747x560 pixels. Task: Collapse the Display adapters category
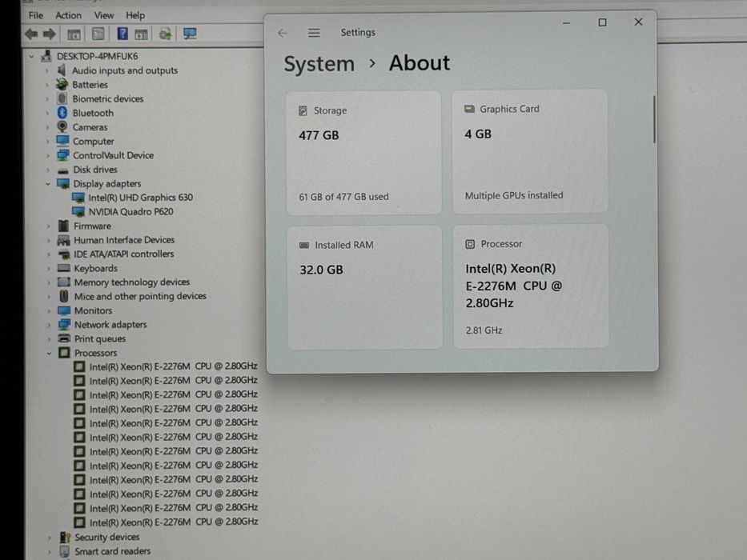click(x=48, y=184)
